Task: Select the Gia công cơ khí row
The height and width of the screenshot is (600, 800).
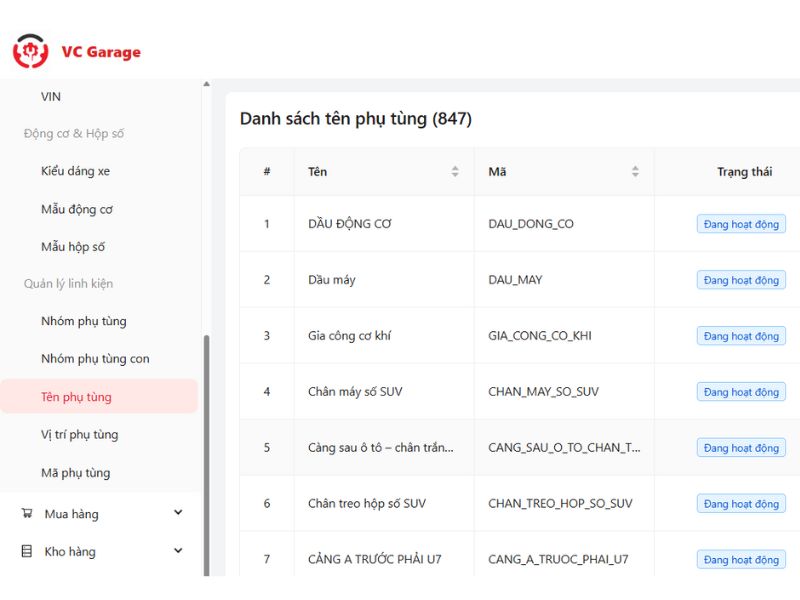Action: click(349, 336)
